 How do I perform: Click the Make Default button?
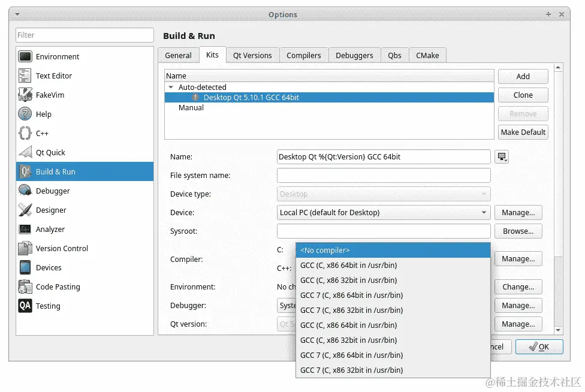[x=523, y=132]
